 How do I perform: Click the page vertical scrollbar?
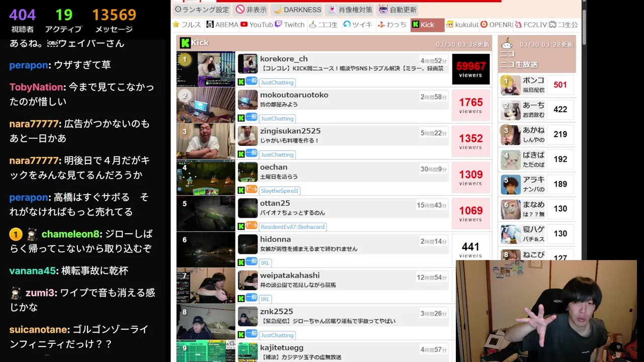[x=584, y=28]
